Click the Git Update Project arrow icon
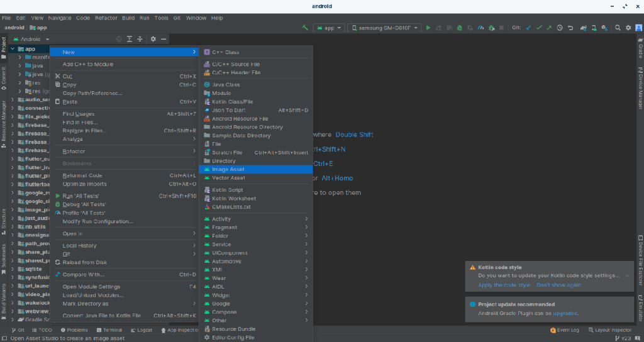The image size is (644, 342). [x=528, y=28]
